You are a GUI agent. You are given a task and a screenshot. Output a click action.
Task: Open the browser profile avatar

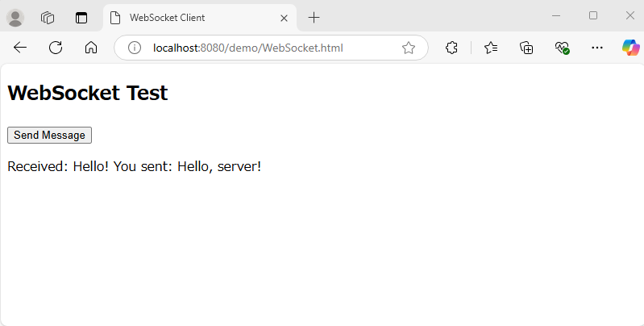[x=15, y=18]
